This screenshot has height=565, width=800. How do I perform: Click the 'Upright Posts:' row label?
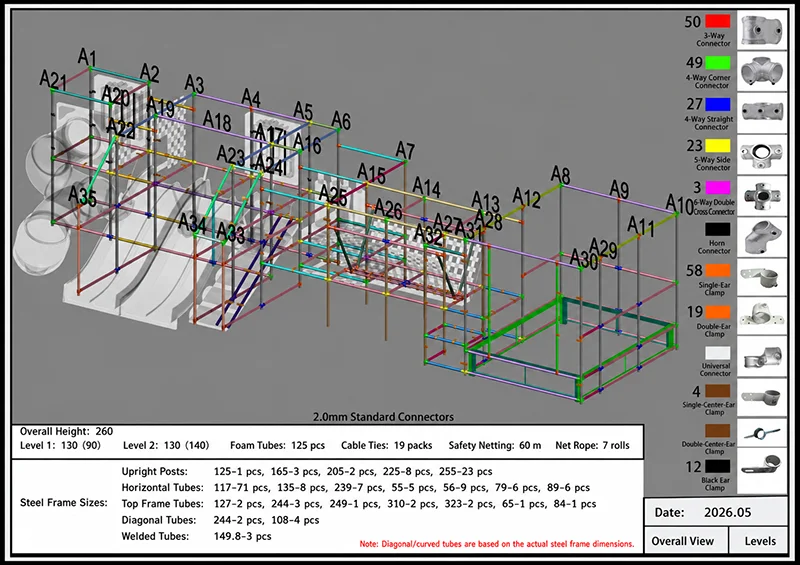tap(155, 472)
